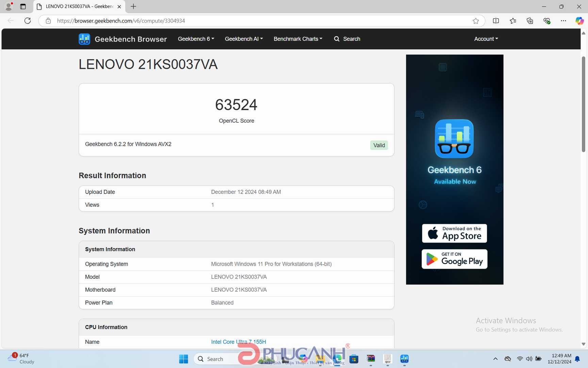Show hidden system tray icons
The image size is (588, 368).
[x=495, y=359]
